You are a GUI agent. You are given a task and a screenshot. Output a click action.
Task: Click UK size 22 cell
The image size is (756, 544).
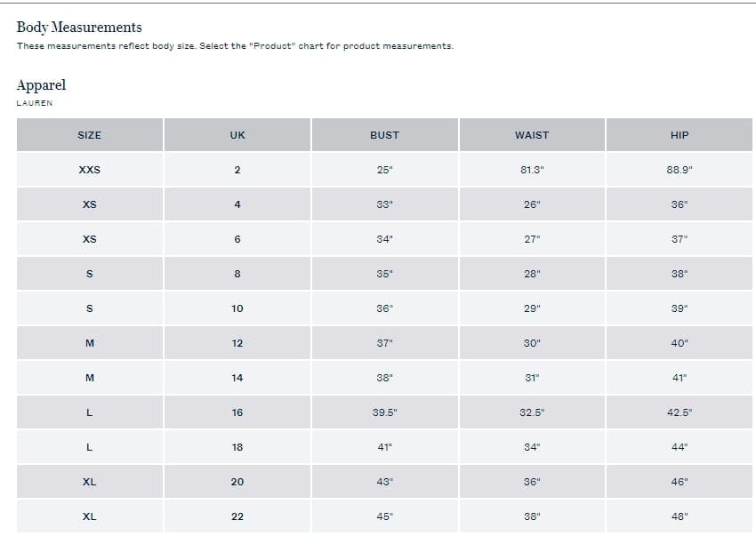237,516
